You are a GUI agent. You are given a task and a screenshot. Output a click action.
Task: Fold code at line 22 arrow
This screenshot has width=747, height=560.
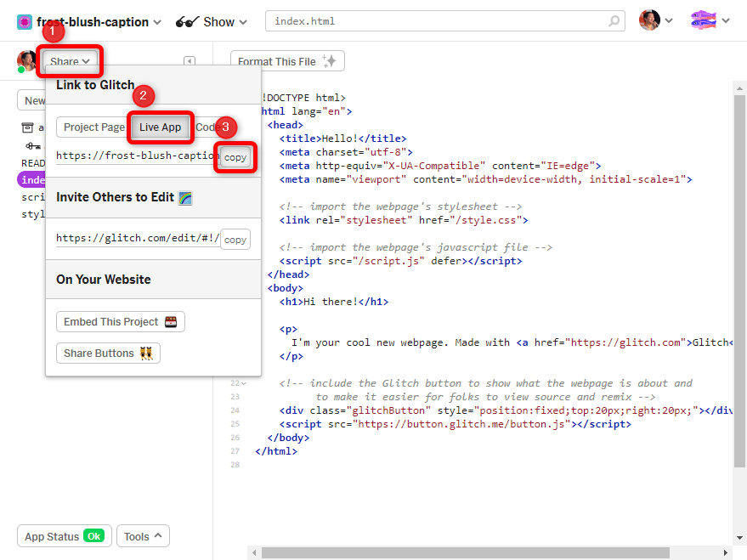[x=244, y=383]
